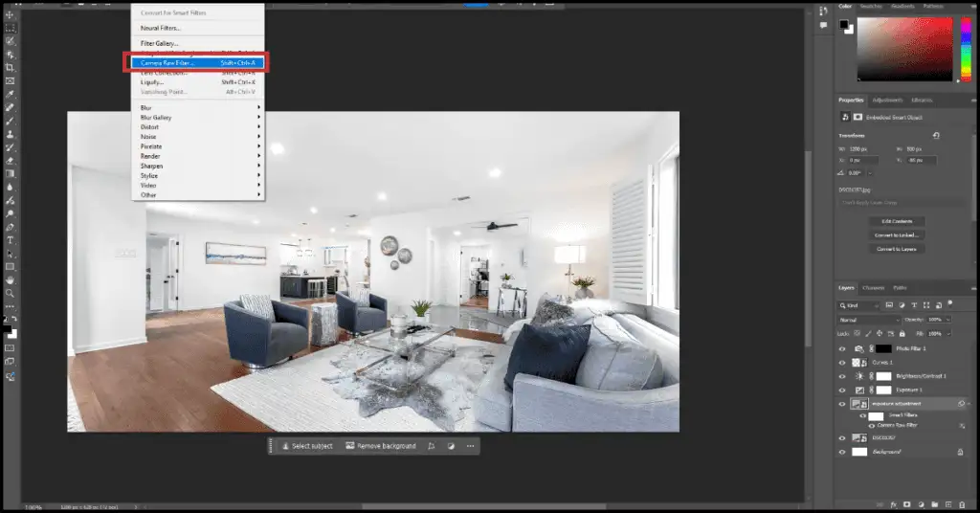The height and width of the screenshot is (513, 980).
Task: Click Remove background icon in contextual bar
Action: tap(350, 445)
